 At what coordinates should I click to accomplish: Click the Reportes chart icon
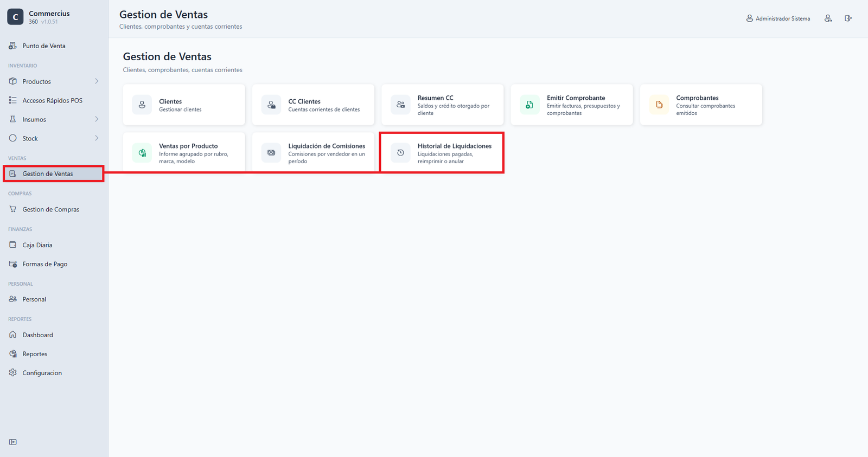pyautogui.click(x=12, y=354)
